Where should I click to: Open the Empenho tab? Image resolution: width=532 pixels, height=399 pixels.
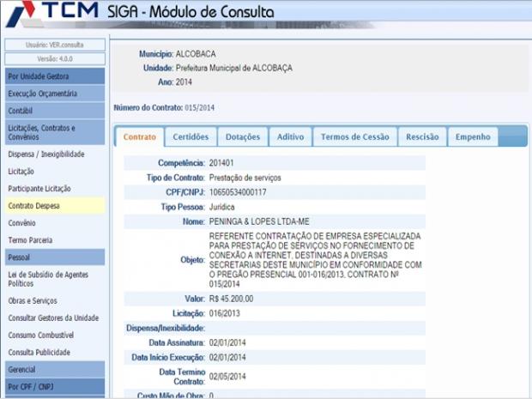point(473,137)
